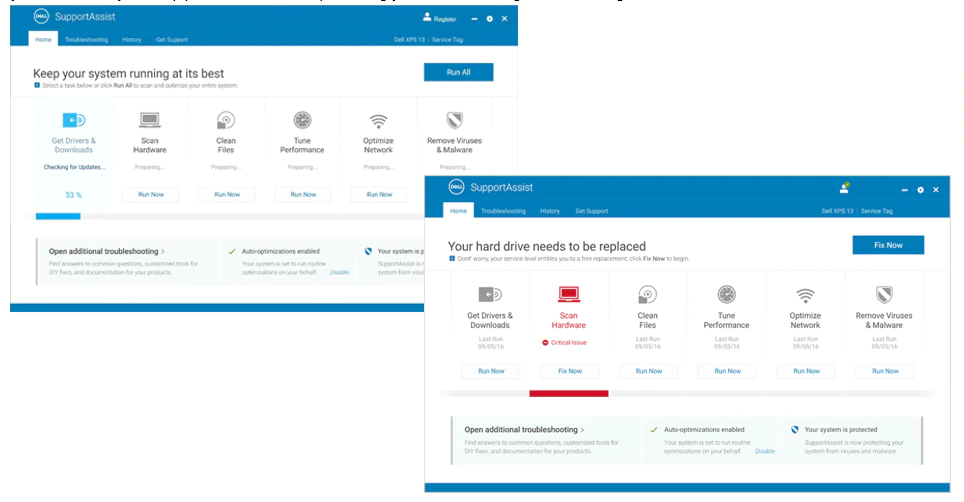Open History tab in front window
Screen dimensions: 964x502
pos(550,211)
